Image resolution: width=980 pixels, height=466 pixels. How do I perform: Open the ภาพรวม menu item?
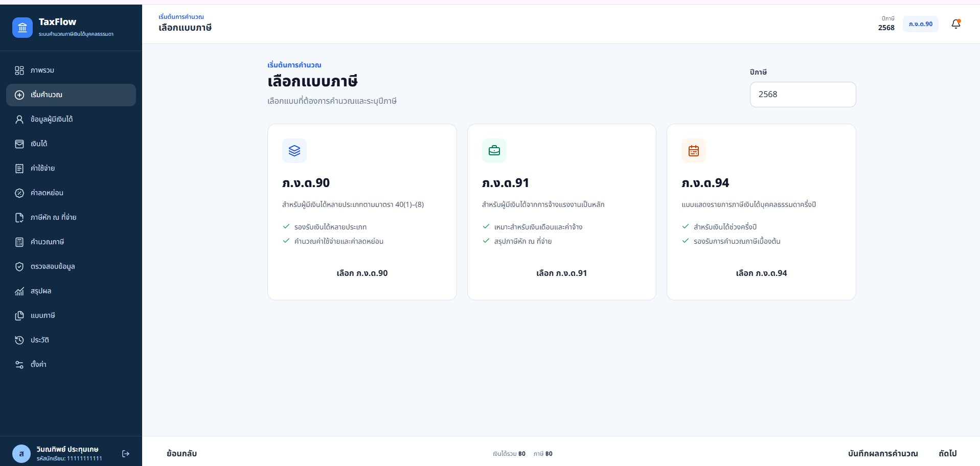(x=71, y=71)
